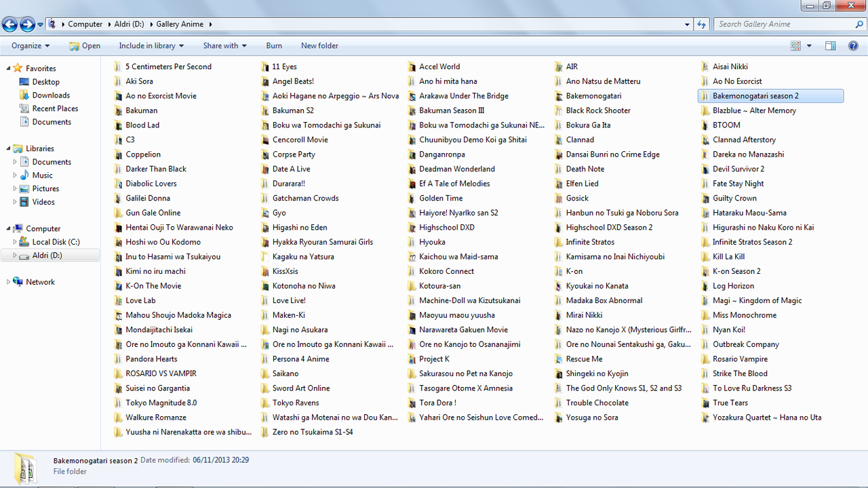
Task: Select the Videos library
Action: (x=43, y=202)
